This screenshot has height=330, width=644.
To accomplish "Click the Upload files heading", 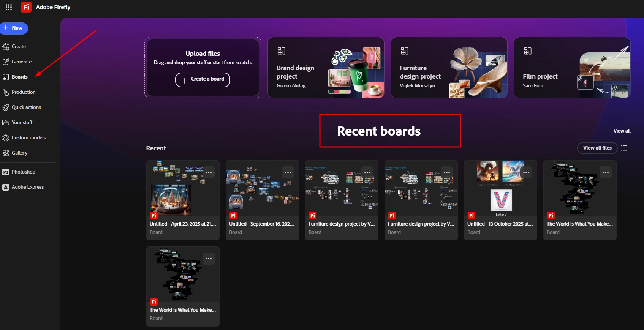I will coord(203,54).
